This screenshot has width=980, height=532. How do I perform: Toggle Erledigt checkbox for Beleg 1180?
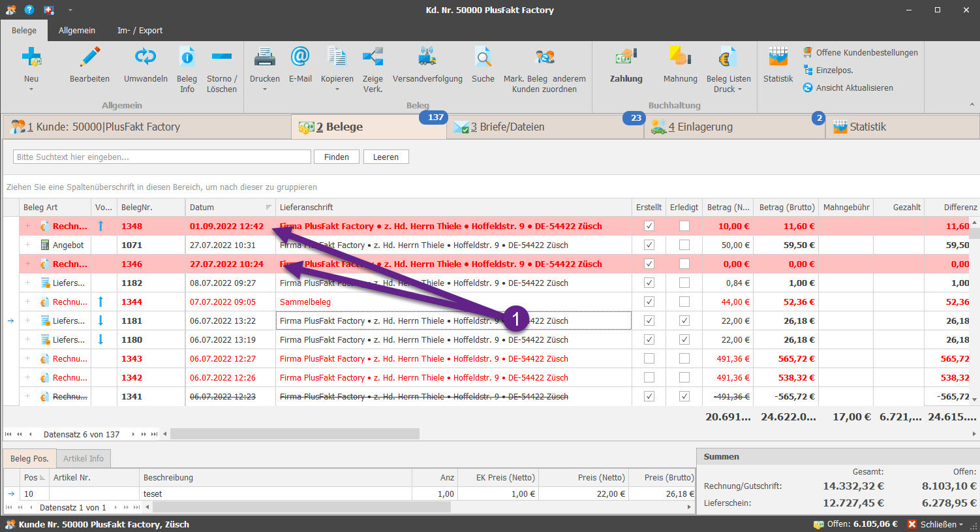pyautogui.click(x=684, y=339)
